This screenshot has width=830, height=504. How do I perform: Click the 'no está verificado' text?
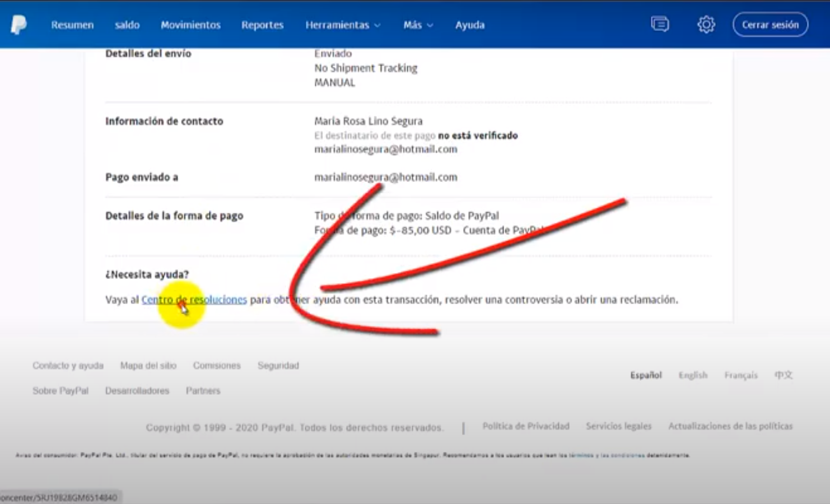(478, 136)
